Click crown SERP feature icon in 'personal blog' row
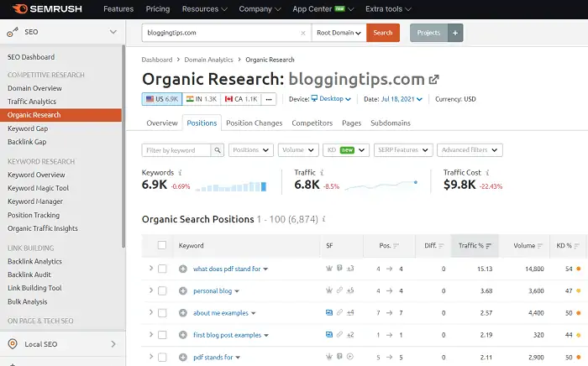 (x=329, y=290)
